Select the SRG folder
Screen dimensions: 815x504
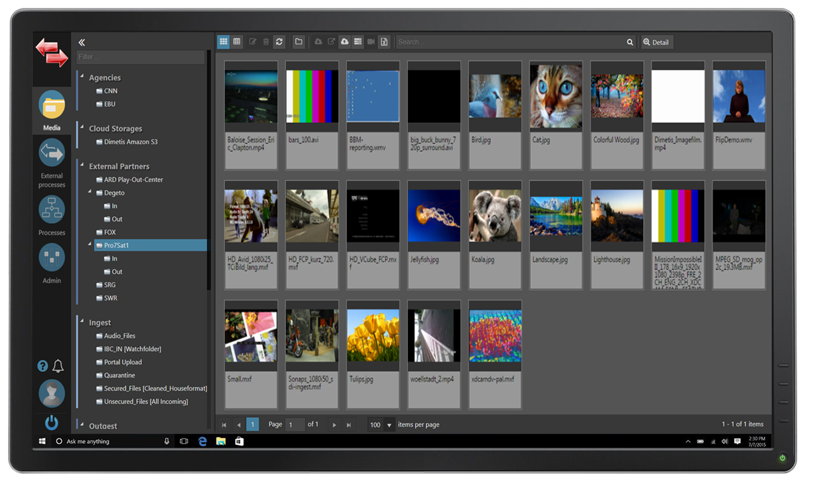(x=106, y=285)
